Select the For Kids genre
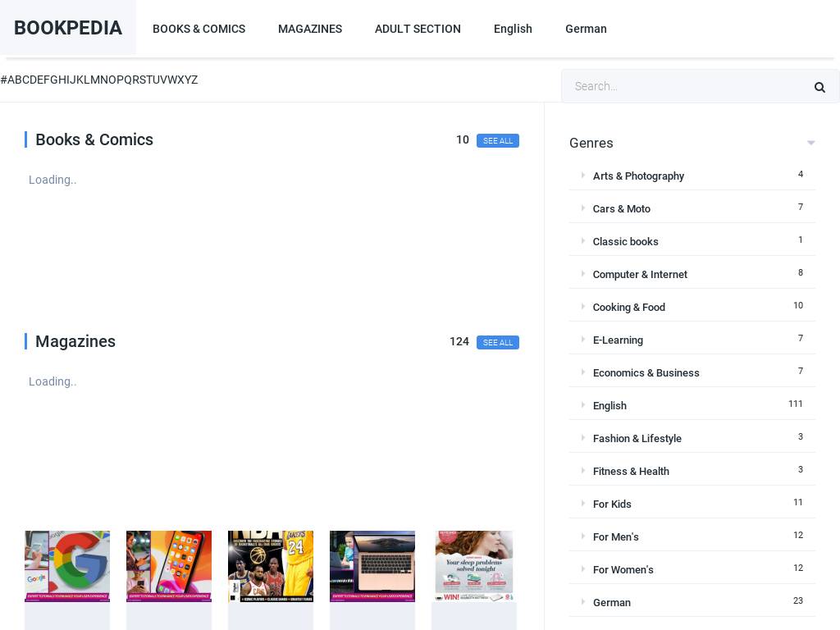Screen dimensions: 840x630 [612, 504]
